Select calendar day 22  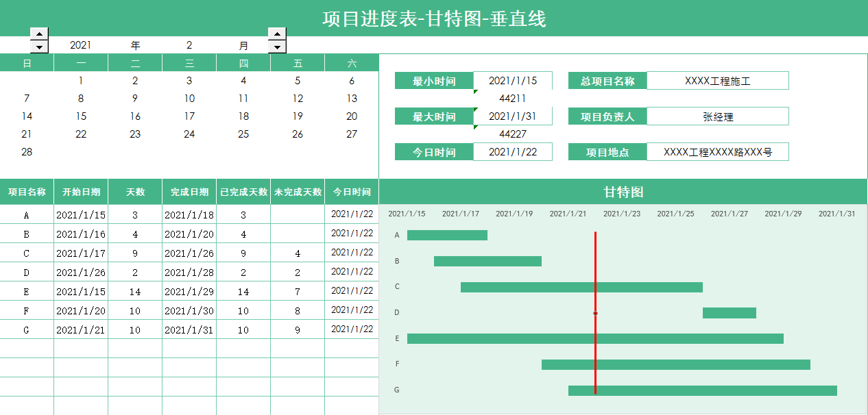click(81, 134)
